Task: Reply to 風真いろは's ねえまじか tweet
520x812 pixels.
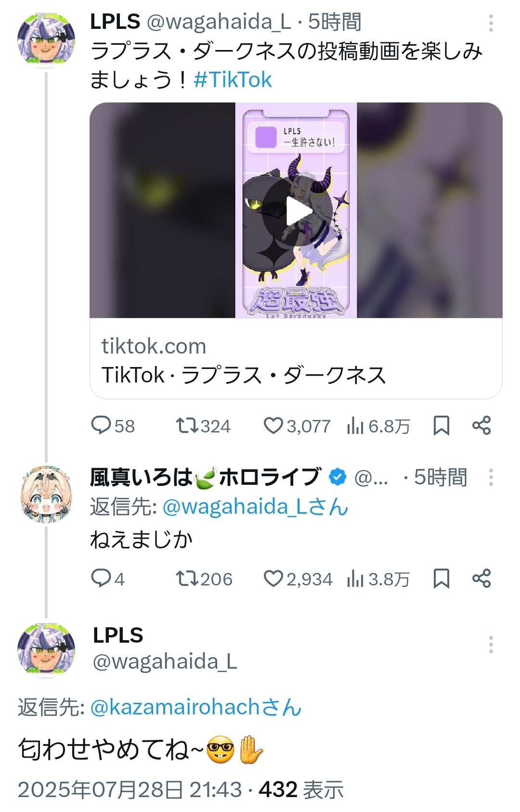Action: 101,579
